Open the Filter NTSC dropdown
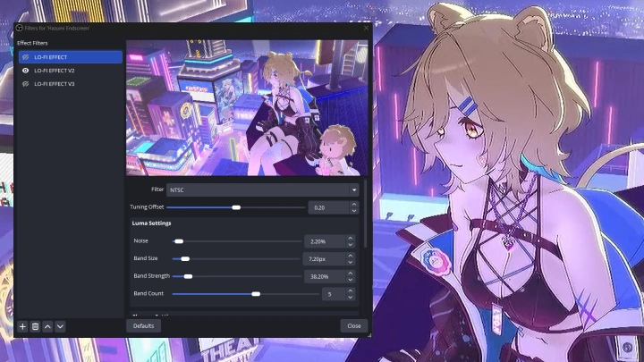The image size is (644, 362). [263, 190]
